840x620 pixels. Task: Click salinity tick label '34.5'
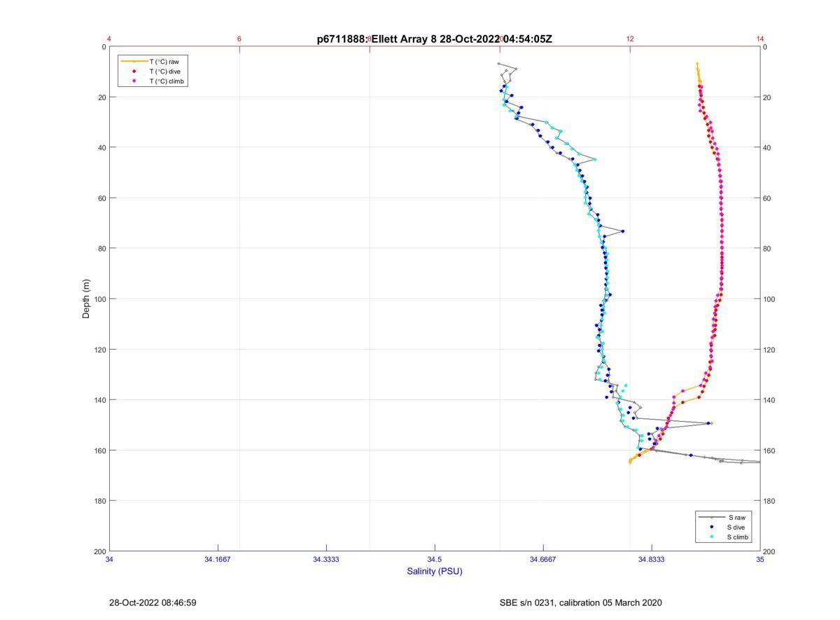[x=435, y=560]
